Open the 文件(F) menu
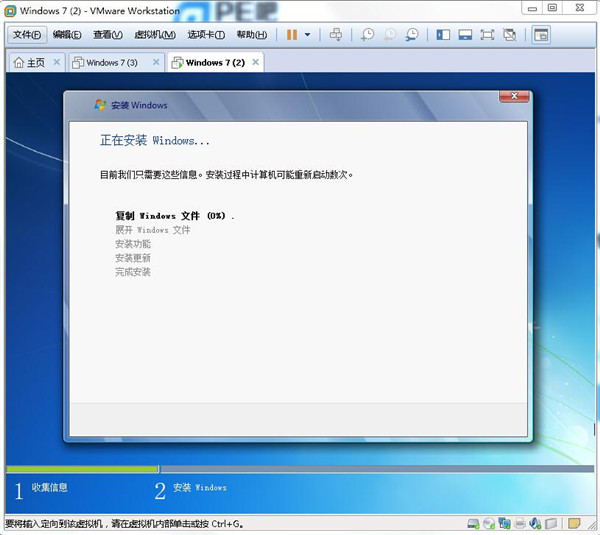Viewport: 600px width, 535px height. pyautogui.click(x=27, y=35)
